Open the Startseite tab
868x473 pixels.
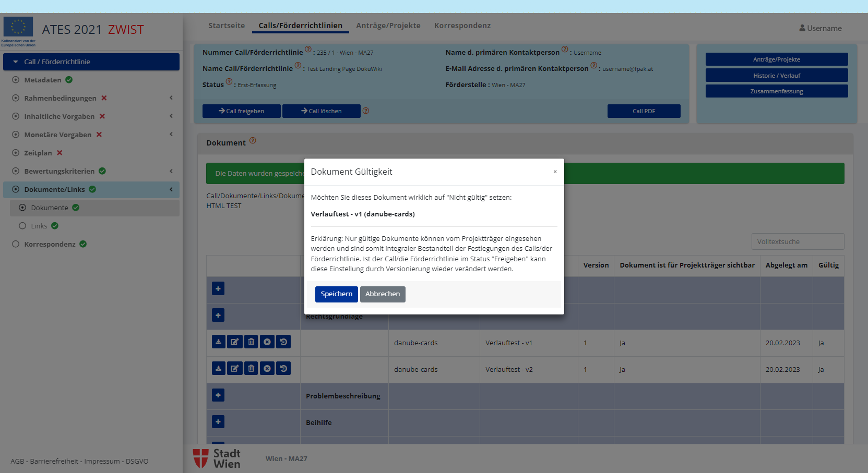[227, 26]
